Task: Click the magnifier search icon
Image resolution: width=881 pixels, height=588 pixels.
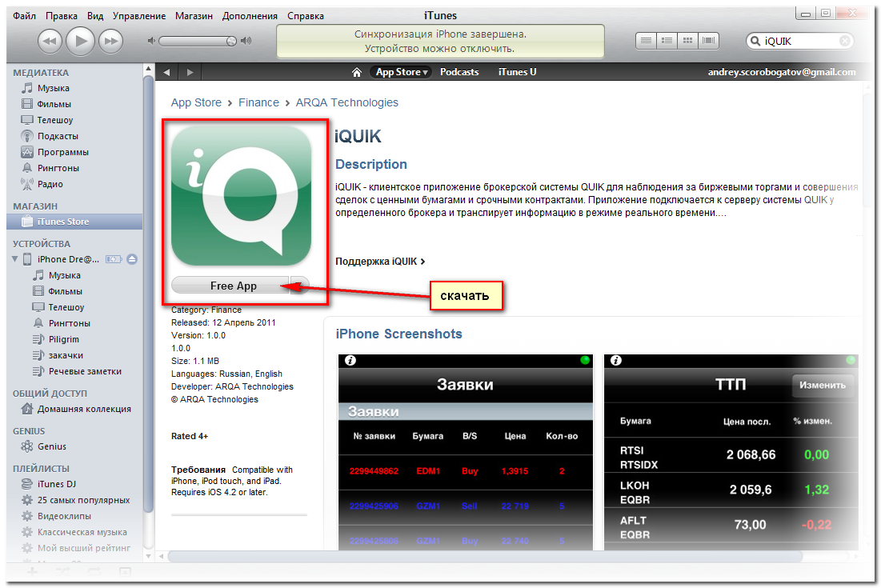Action: pyautogui.click(x=755, y=41)
